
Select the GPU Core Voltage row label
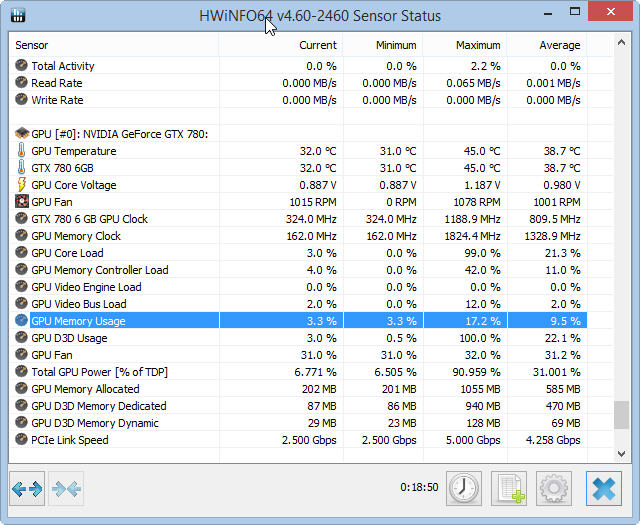[74, 185]
